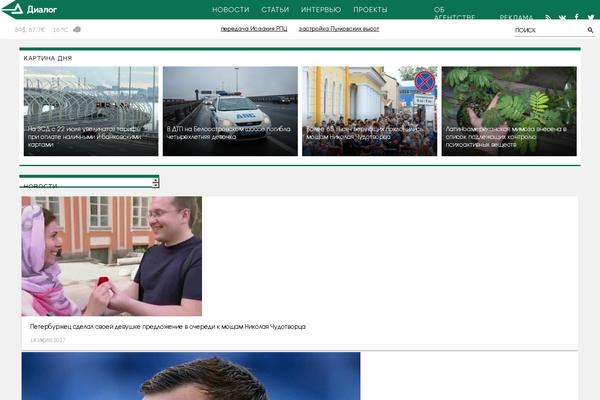This screenshot has height=400, width=600.
Task: Open the VK social page icon
Action: pos(562,17)
